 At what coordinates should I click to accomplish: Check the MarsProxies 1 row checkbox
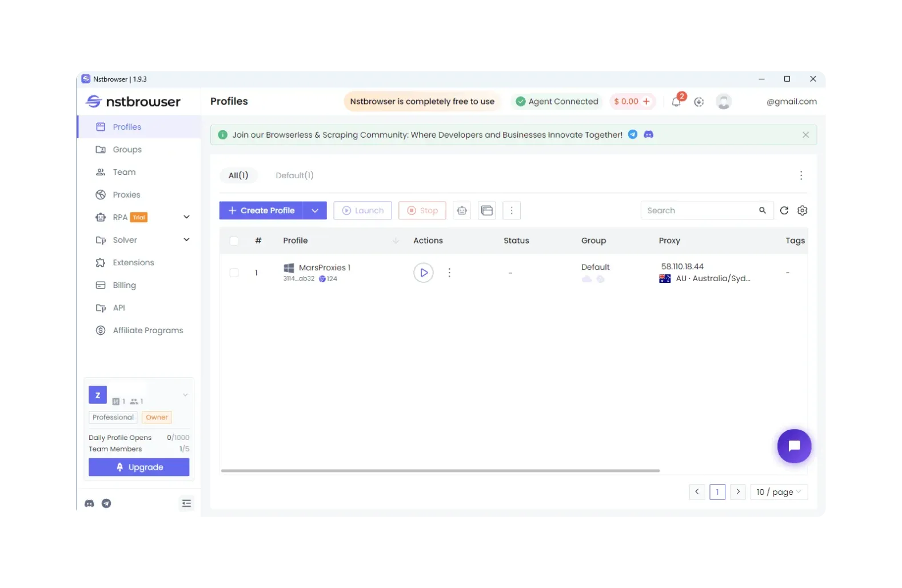(x=234, y=273)
